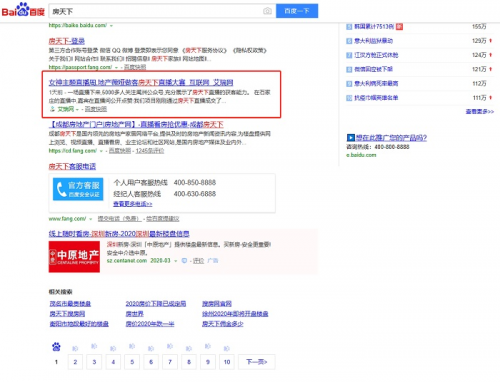Open the 线上随时看房 深圳新房 ad title
The height and width of the screenshot is (382, 500).
pyautogui.click(x=119, y=234)
